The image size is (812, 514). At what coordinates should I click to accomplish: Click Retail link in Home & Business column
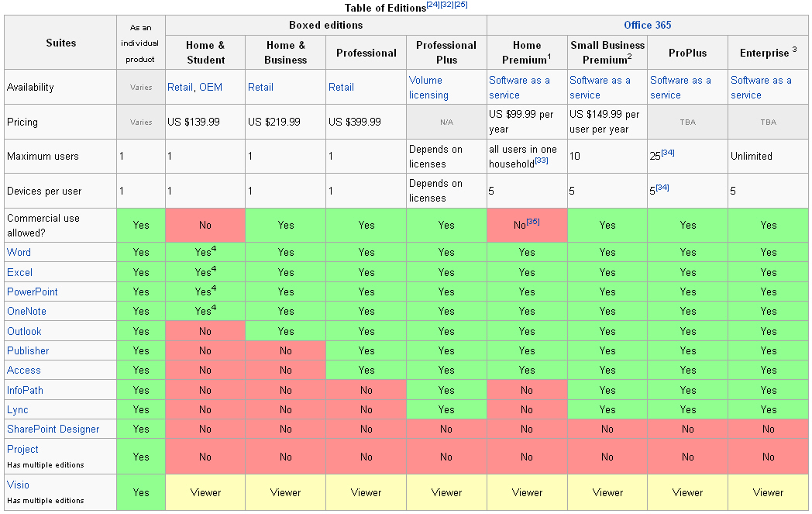[x=260, y=87]
